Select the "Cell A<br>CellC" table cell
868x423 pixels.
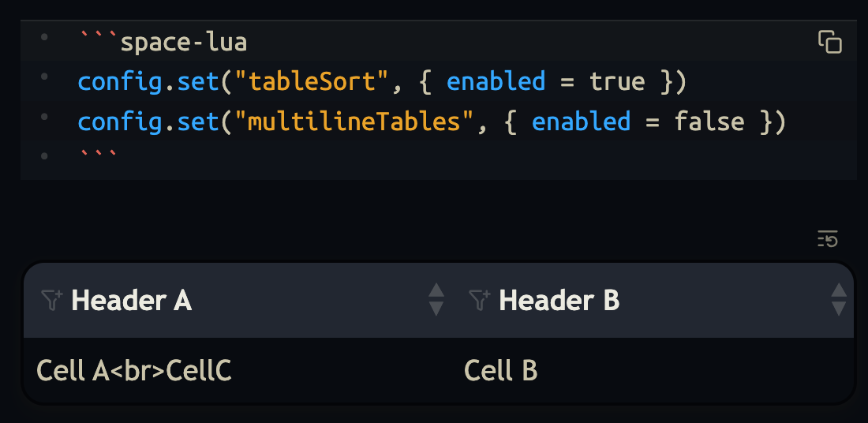[134, 370]
